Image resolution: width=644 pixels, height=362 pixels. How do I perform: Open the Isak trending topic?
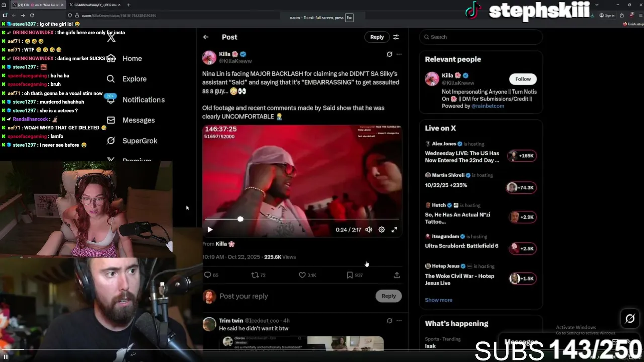(x=430, y=346)
